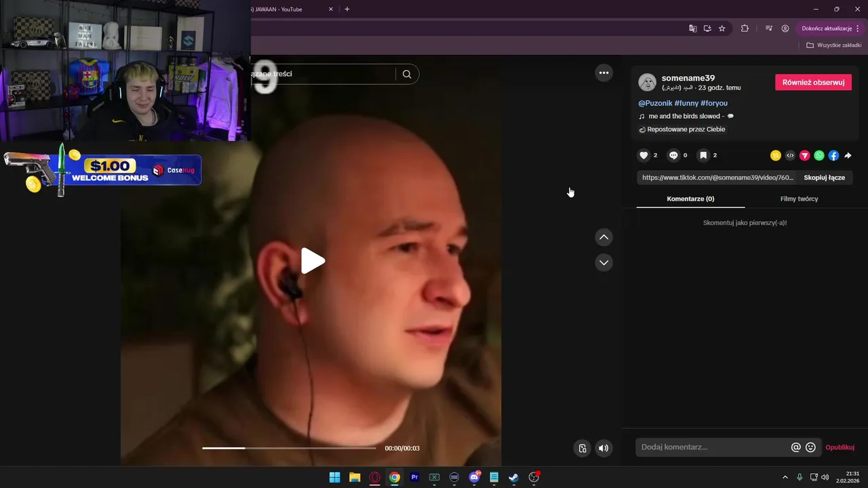Open the #funny hashtag
The height and width of the screenshot is (488, 868).
coord(686,103)
